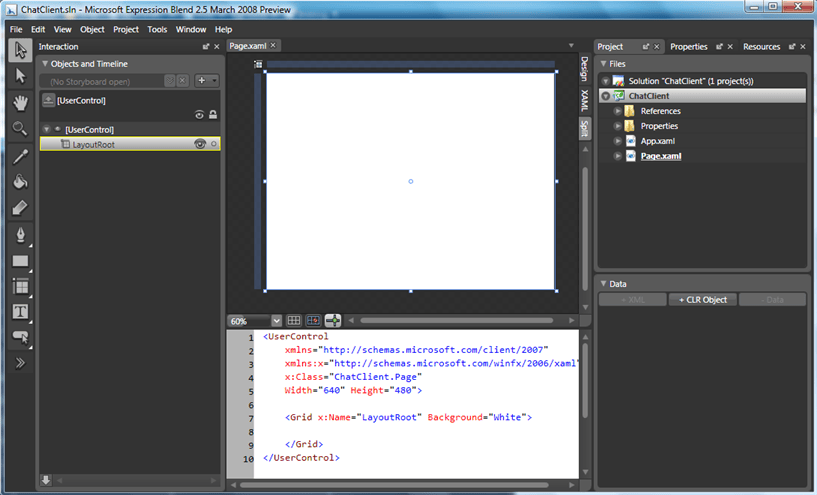The image size is (817, 495).
Task: Click the + XML button
Action: pos(633,300)
